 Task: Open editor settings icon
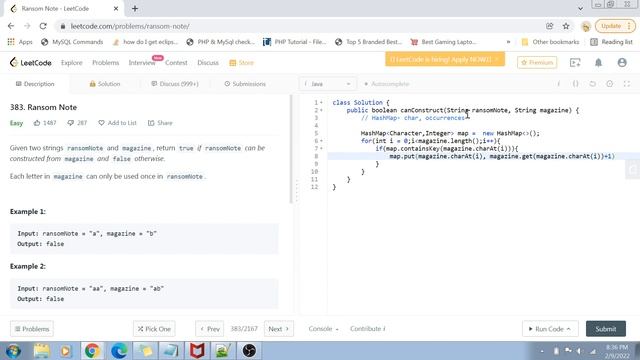pos(609,84)
